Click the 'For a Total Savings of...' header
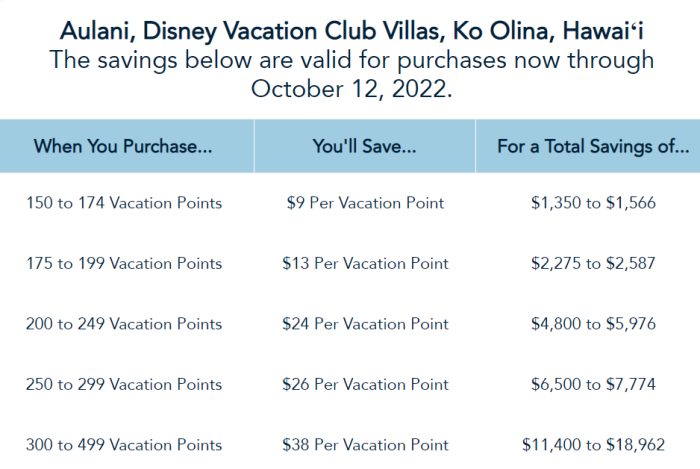 (593, 146)
